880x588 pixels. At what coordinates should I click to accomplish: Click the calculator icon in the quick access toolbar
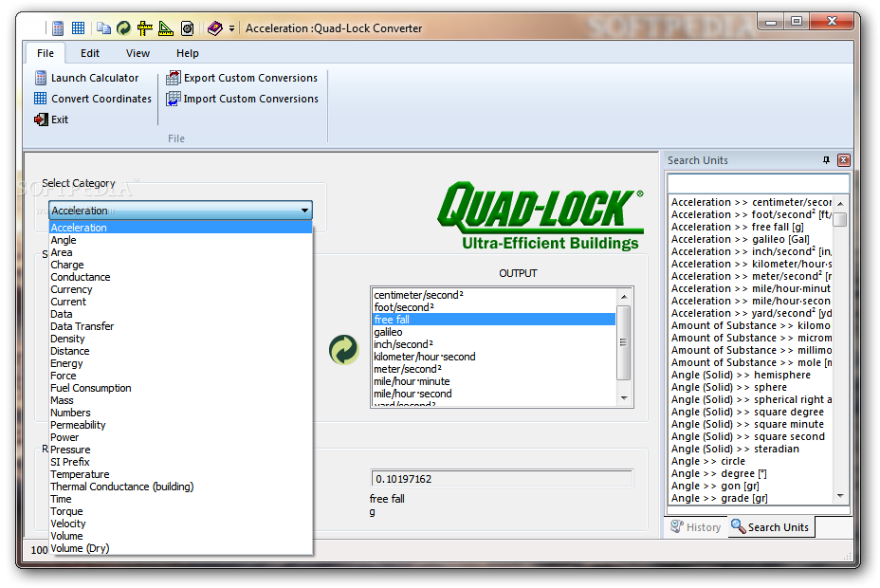point(57,28)
